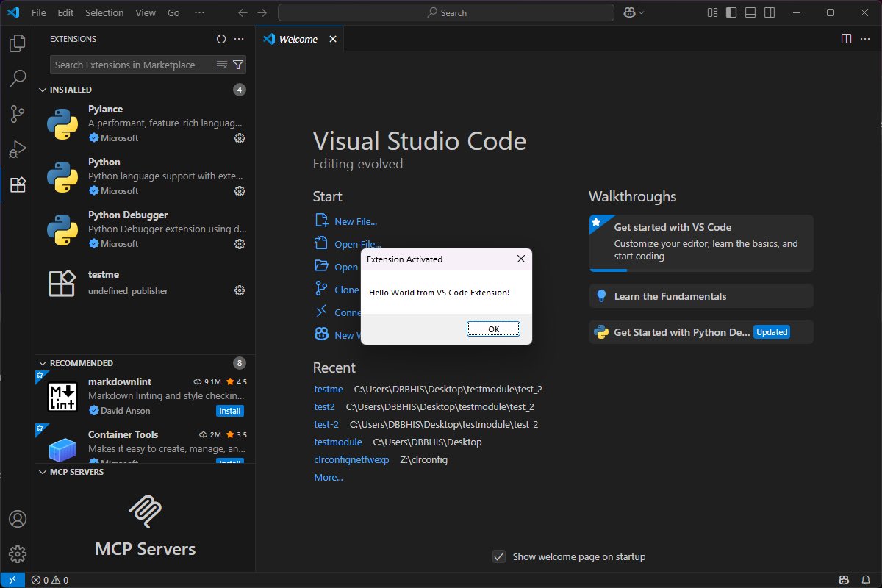Open the testme extension manage gear
Viewport: 882px width, 588px height.
click(239, 290)
